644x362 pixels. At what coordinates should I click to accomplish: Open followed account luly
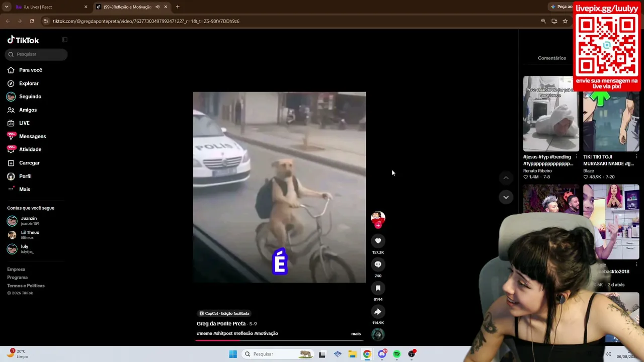pyautogui.click(x=21, y=249)
